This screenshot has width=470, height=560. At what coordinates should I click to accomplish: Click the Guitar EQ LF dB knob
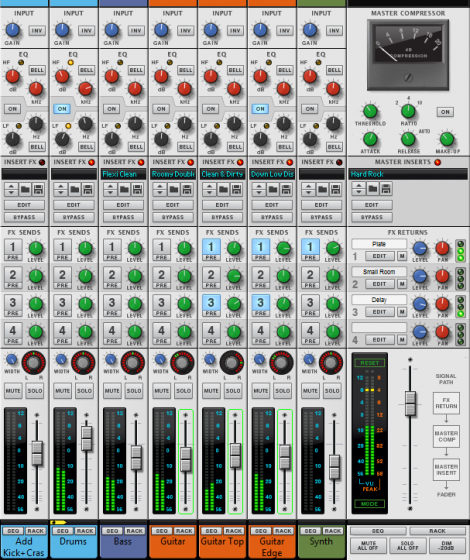[x=161, y=139]
